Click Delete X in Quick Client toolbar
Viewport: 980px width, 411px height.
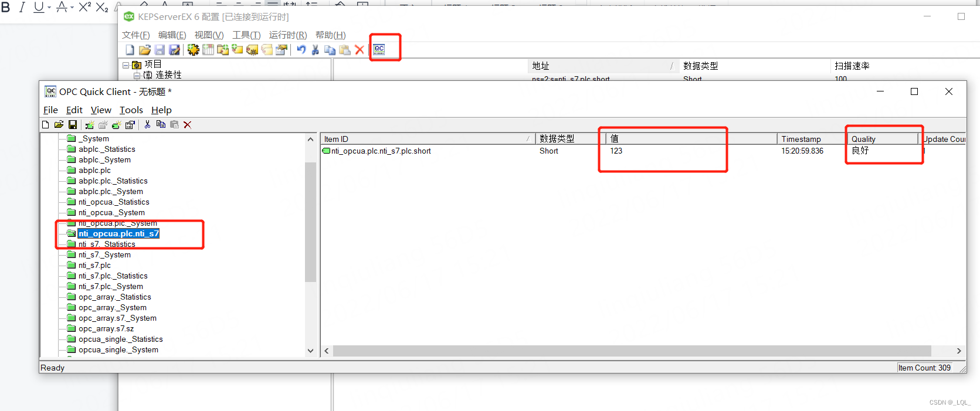click(x=188, y=124)
